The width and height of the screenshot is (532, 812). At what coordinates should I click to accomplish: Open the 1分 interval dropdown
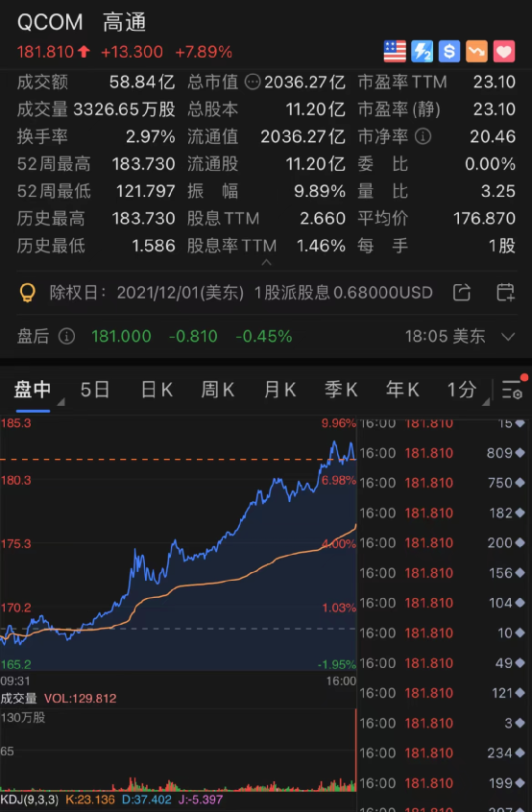pos(468,390)
